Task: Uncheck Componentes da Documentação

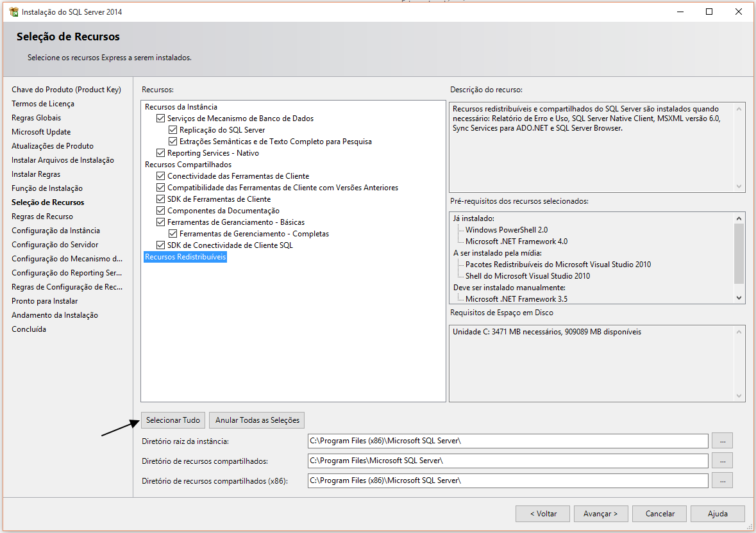Action: pyautogui.click(x=160, y=211)
